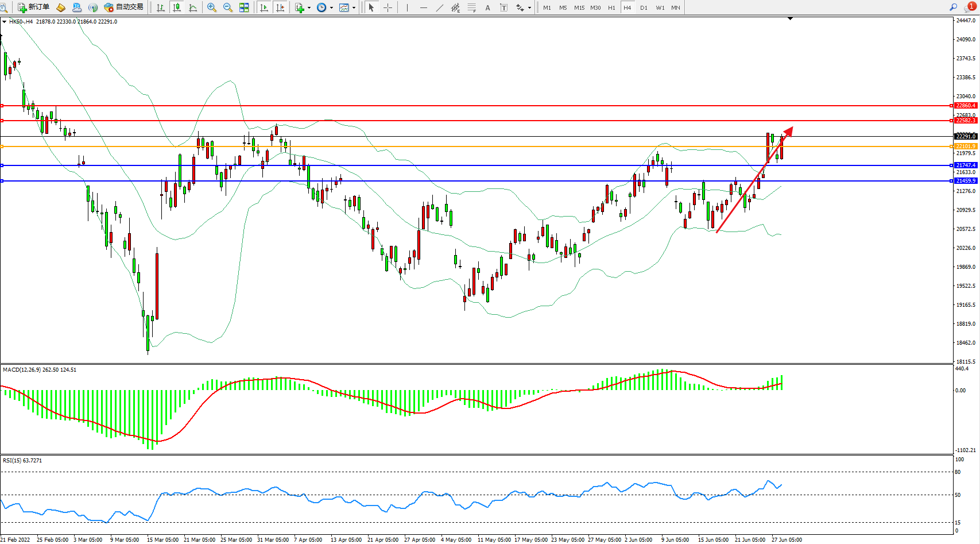Open the notifications chat bubble icon

[970, 7]
